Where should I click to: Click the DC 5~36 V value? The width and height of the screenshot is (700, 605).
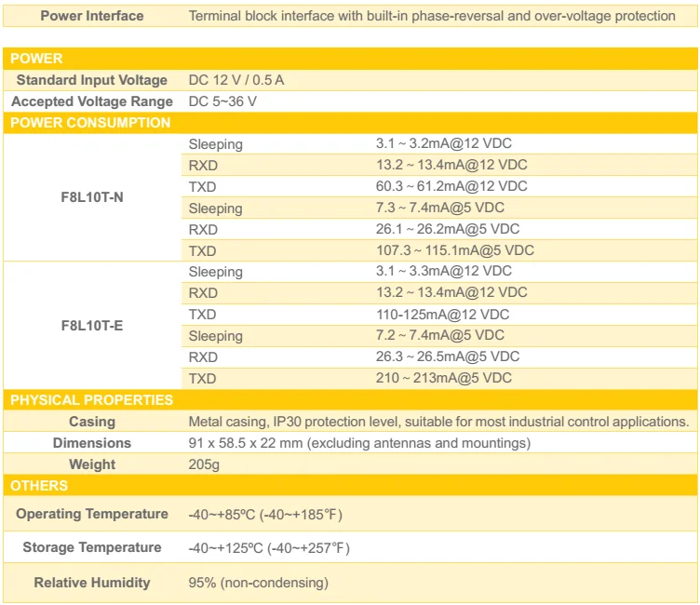click(222, 101)
